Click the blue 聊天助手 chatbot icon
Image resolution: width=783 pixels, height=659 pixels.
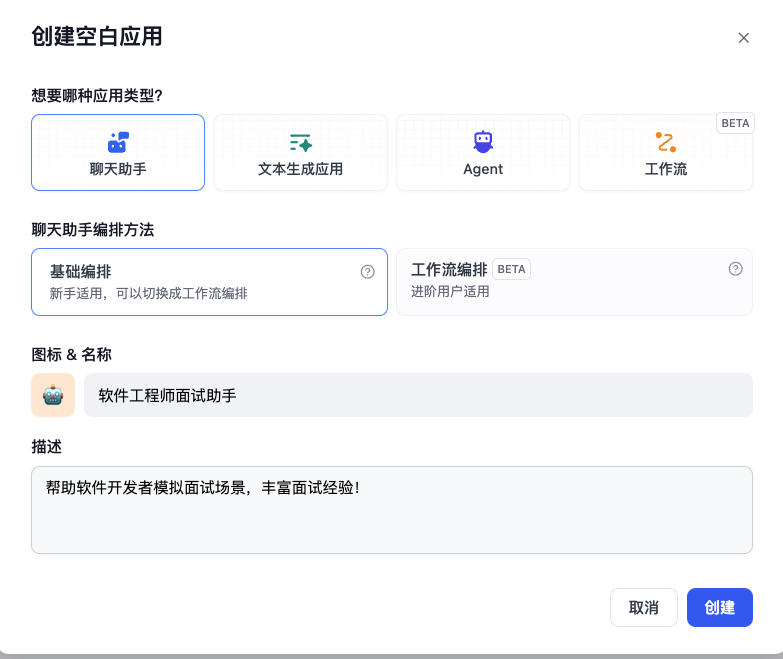pyautogui.click(x=118, y=142)
